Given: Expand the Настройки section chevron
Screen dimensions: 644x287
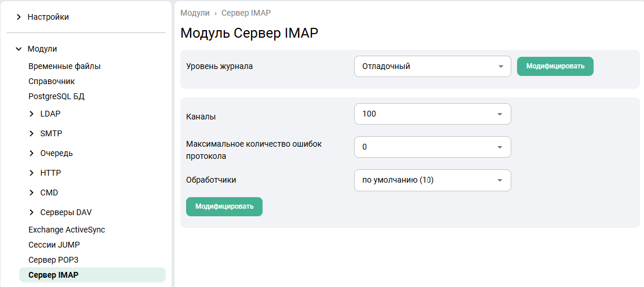Looking at the screenshot, I should [19, 17].
